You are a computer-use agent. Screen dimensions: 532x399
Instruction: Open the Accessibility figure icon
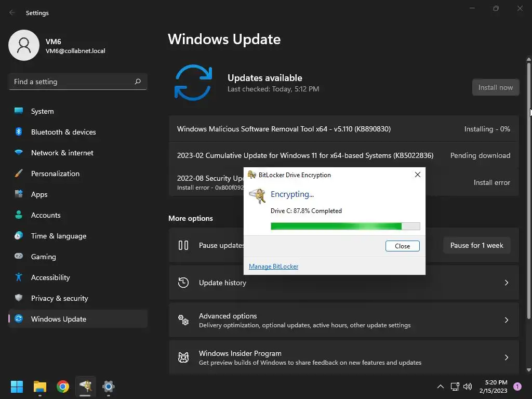coord(19,277)
